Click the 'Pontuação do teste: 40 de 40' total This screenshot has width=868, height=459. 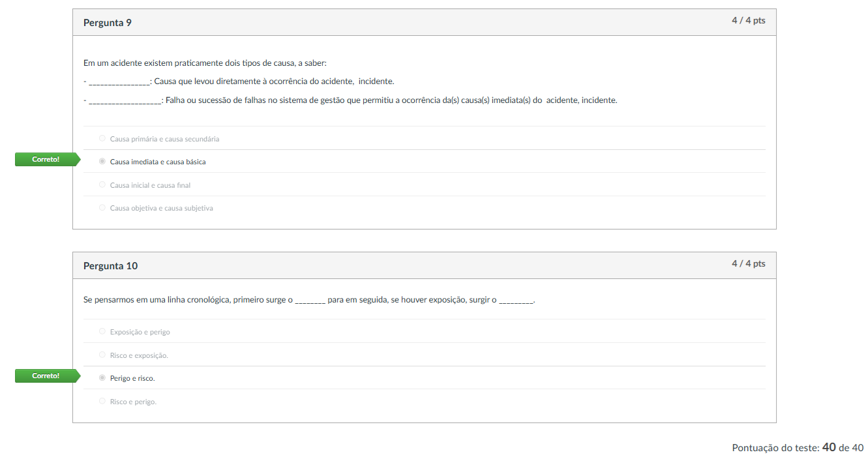pos(798,448)
